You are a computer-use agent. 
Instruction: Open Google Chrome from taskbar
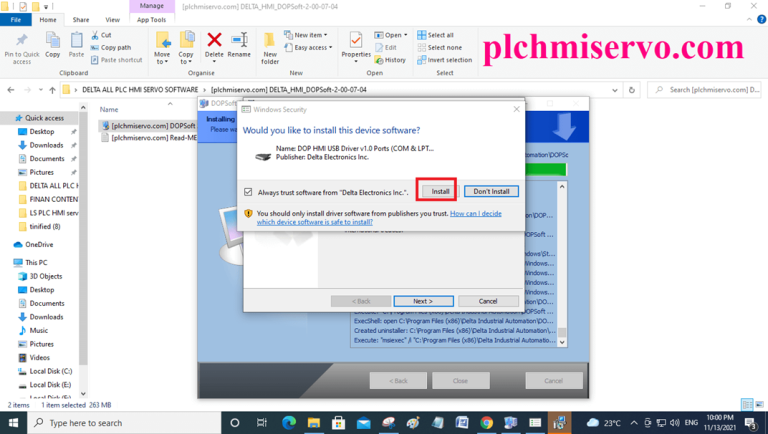click(486, 423)
